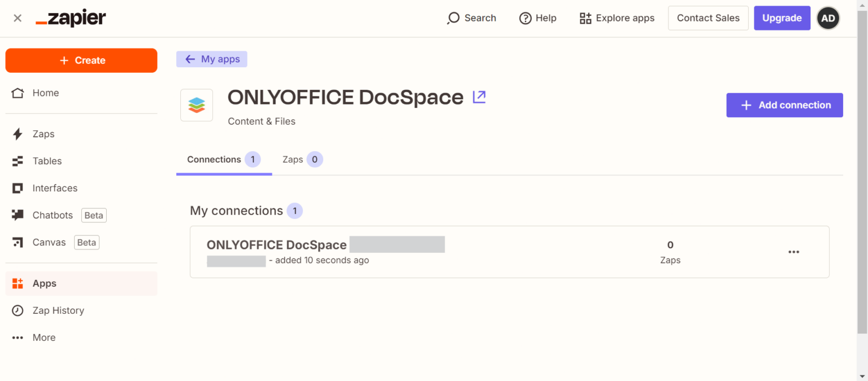The image size is (868, 381).
Task: Go back using the My apps link
Action: click(x=211, y=59)
